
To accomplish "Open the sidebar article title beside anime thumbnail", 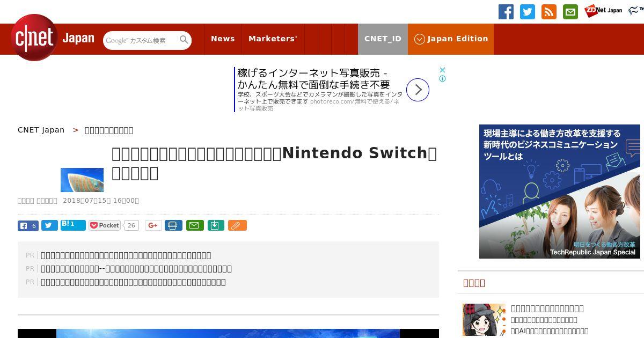I will pyautogui.click(x=547, y=308).
